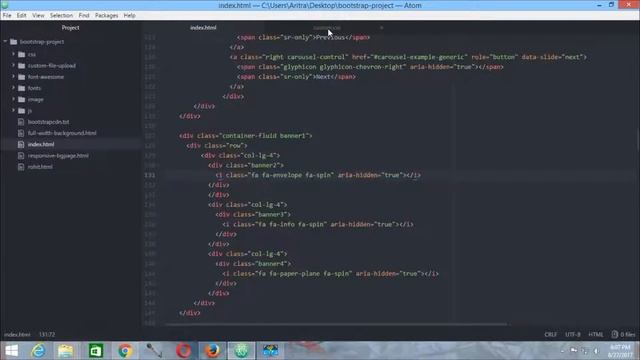
Task: Select the font-awesome folder name
Action: (x=46, y=77)
